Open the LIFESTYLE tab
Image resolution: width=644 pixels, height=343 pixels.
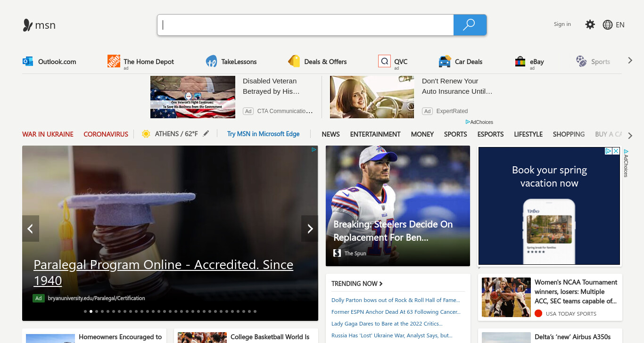coord(528,134)
